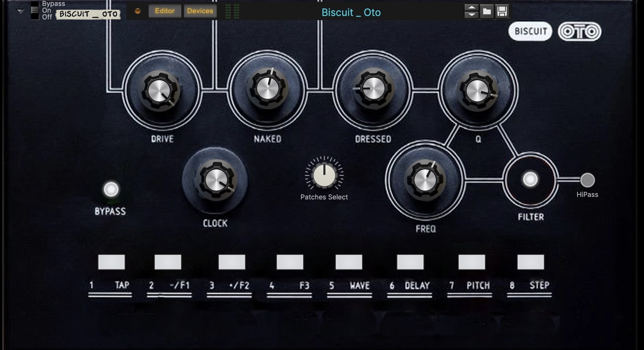Toggle step button 2 -/F1
This screenshot has height=350, width=644.
pyautogui.click(x=168, y=262)
